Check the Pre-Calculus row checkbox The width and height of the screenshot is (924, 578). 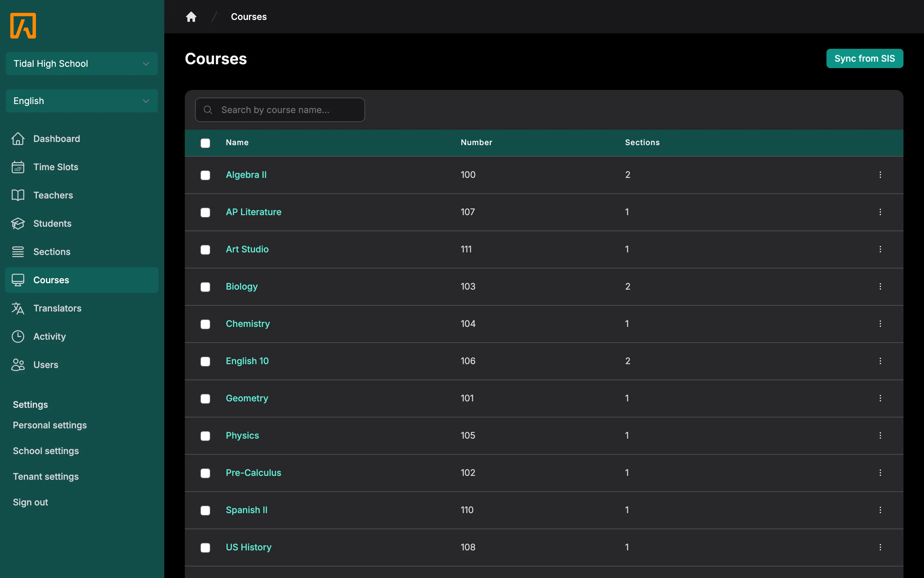tap(205, 473)
